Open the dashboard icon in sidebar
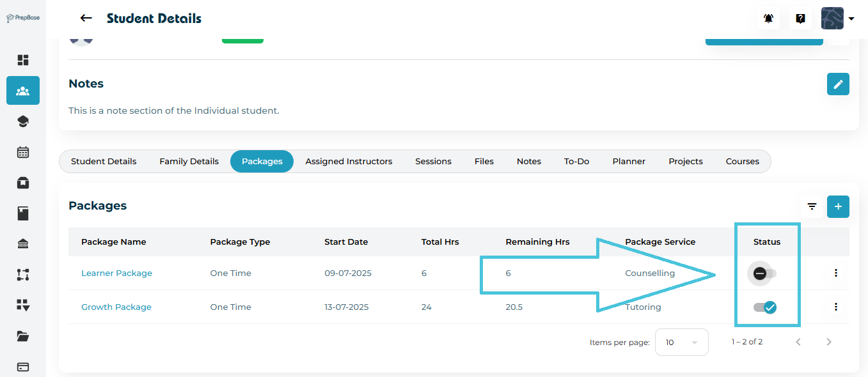The image size is (868, 377). (23, 60)
